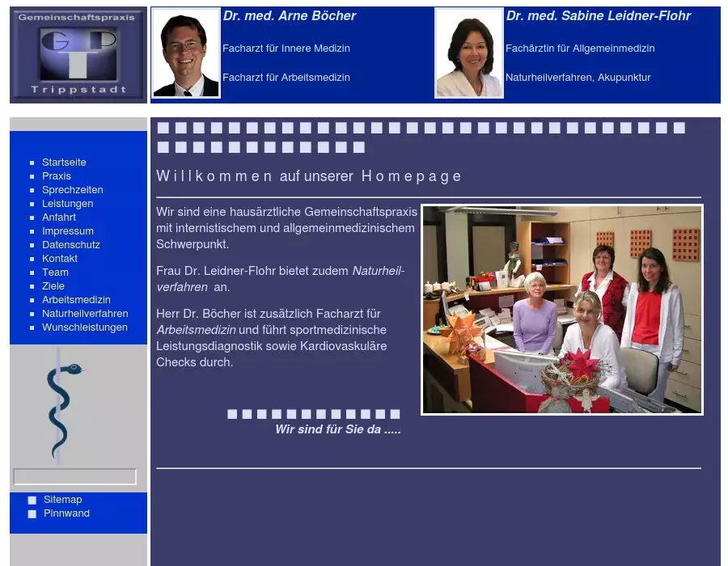Image resolution: width=728 pixels, height=566 pixels.
Task: Go to the Praxis page
Action: pyautogui.click(x=57, y=176)
